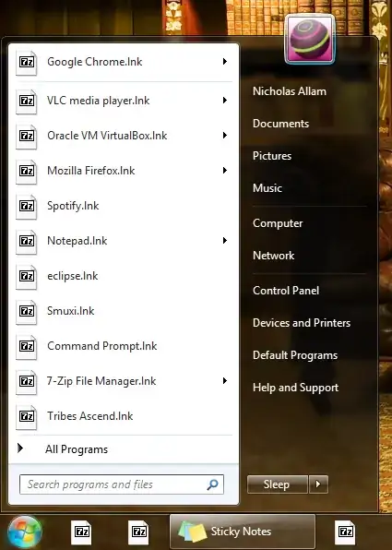Click the Windows Start orb
The image size is (392, 550).
(25, 532)
